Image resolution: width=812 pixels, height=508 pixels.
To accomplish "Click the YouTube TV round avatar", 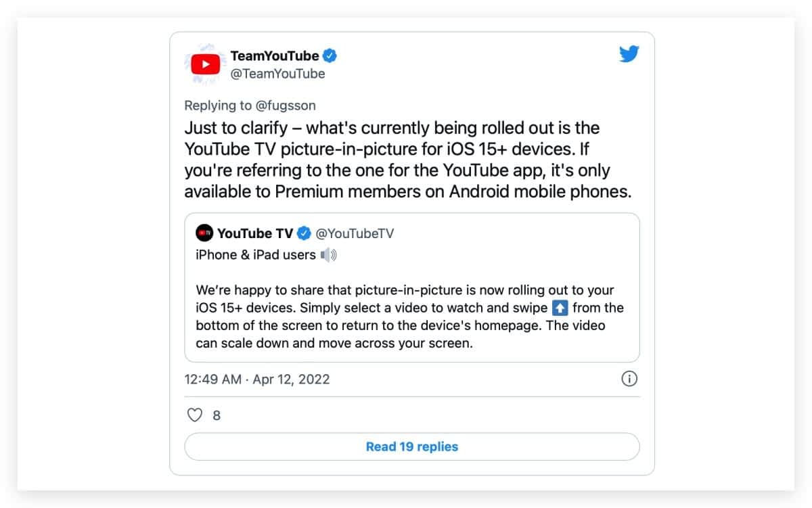I will pyautogui.click(x=204, y=233).
